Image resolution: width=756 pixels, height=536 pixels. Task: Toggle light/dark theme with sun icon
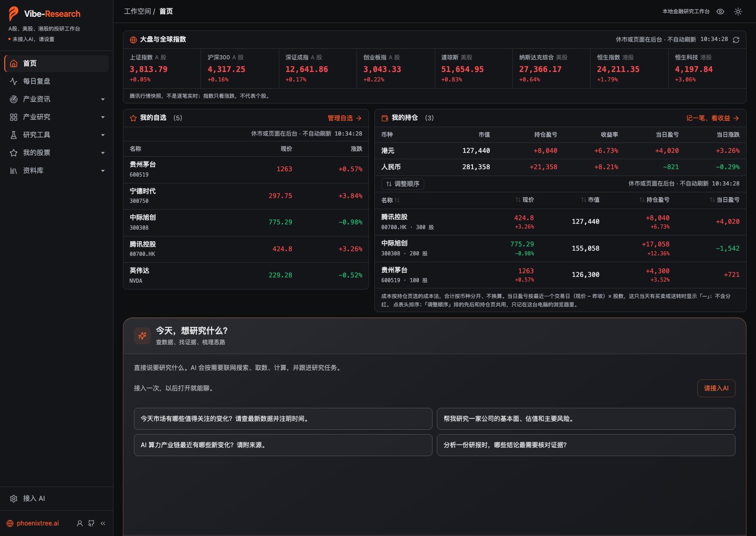(738, 12)
